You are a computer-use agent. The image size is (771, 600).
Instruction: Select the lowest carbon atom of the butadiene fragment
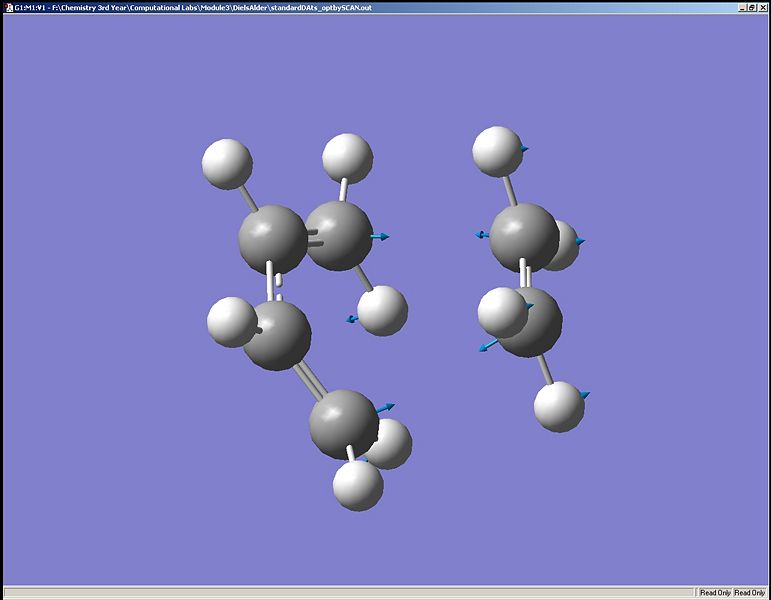tap(344, 424)
